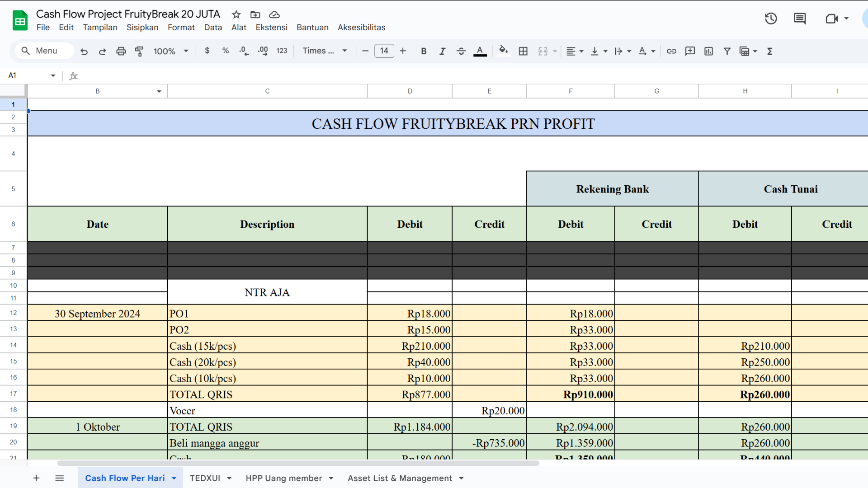Print the spreadsheet
The width and height of the screenshot is (868, 488).
pyautogui.click(x=121, y=51)
